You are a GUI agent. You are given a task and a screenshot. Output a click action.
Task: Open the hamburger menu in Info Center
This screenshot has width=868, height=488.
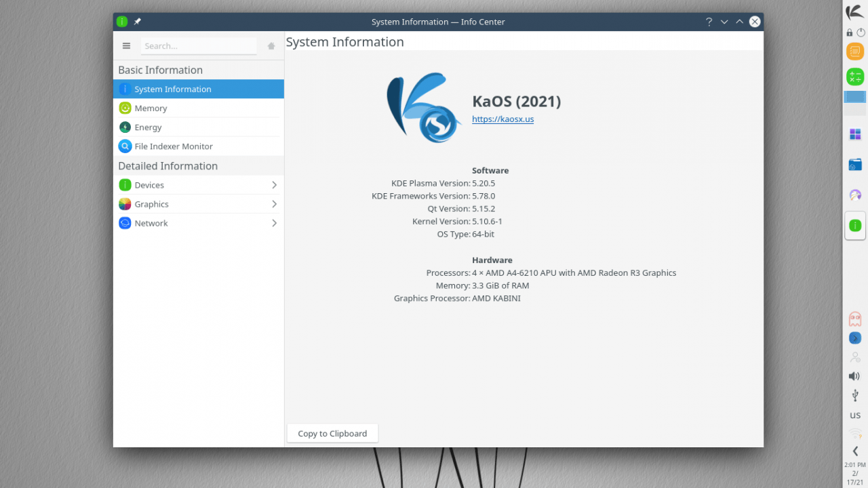tap(126, 46)
